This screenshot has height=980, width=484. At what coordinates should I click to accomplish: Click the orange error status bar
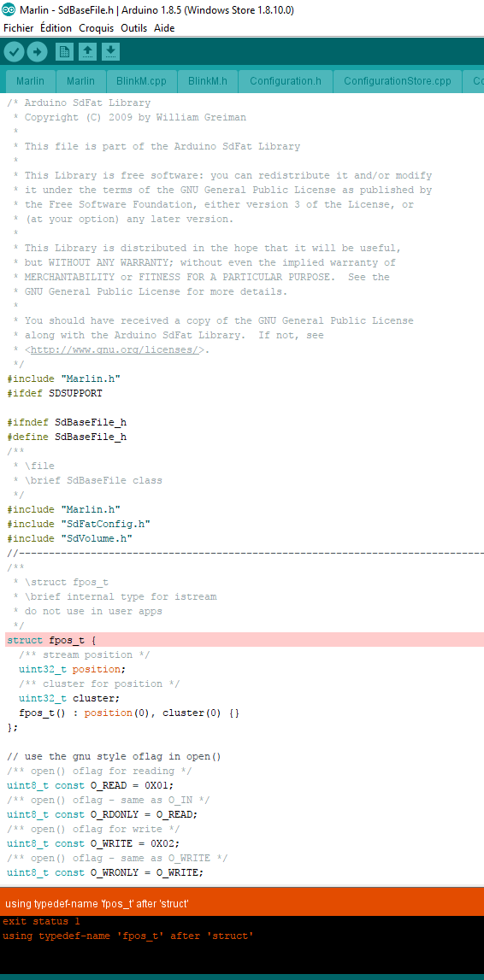[x=242, y=904]
